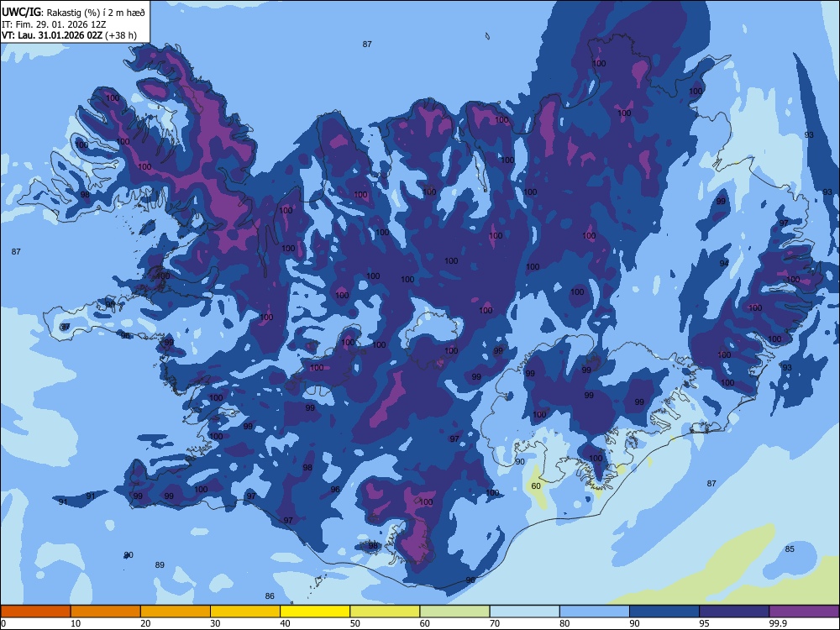Click the dark orange 0–10 legend swatch
Screen dimensions: 840x630
coord(35,612)
